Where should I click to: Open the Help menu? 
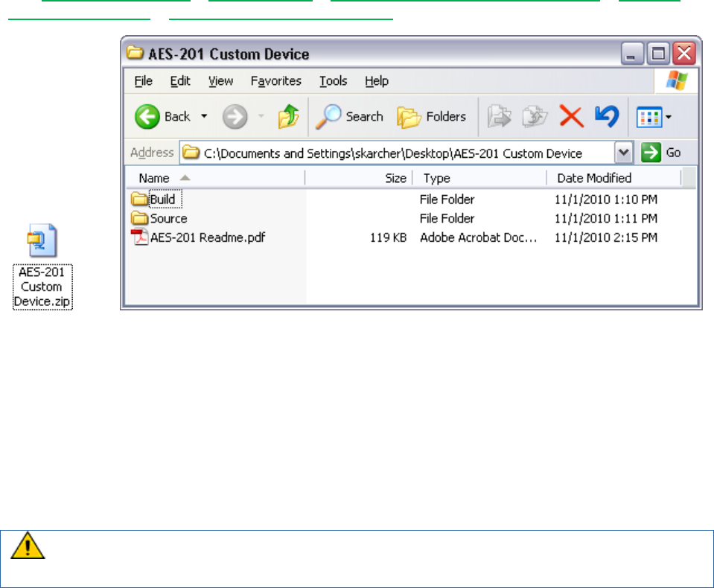(377, 81)
